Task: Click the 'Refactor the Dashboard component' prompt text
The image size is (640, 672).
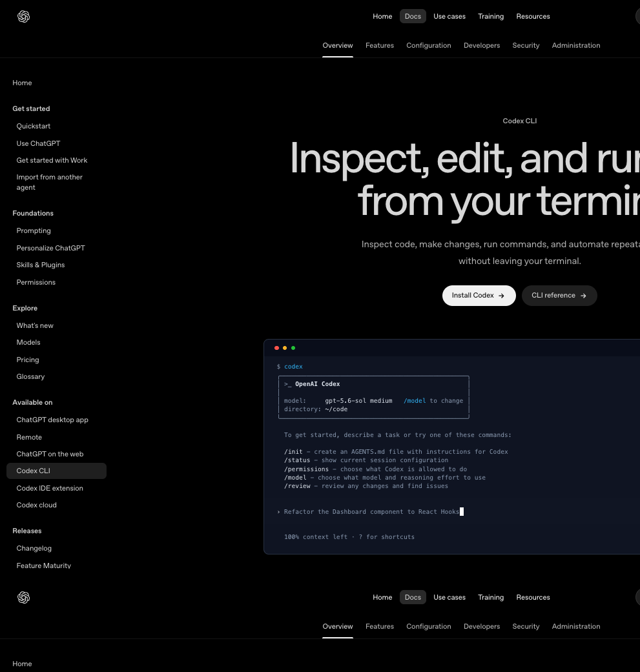Action: point(371,512)
